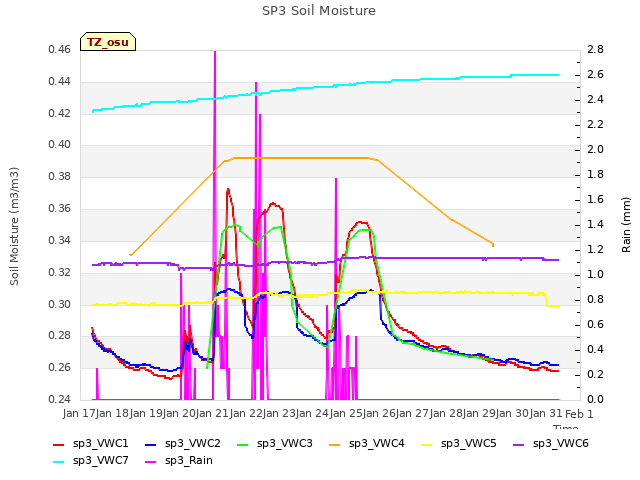Click the 0.24 left axis value
Screen dimensions: 640x480
point(60,399)
